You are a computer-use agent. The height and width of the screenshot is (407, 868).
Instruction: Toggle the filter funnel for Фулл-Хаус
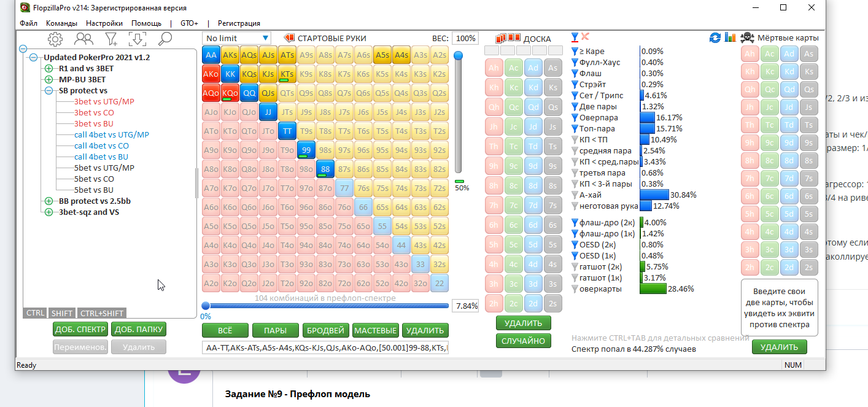pyautogui.click(x=575, y=63)
